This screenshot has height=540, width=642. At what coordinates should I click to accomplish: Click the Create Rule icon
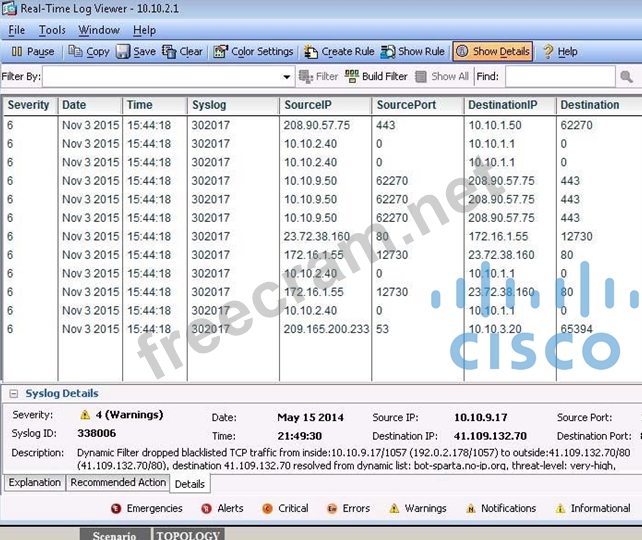pos(339,52)
